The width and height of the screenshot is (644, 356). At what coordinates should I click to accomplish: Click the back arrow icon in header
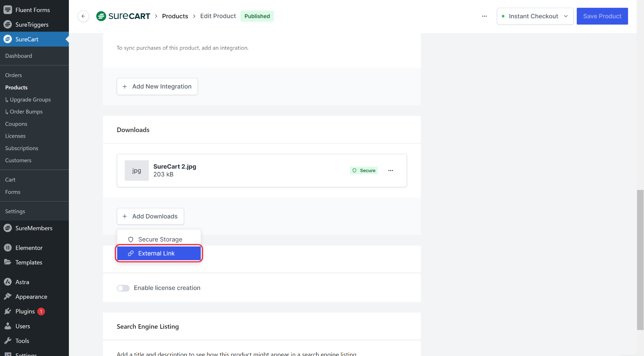click(83, 16)
